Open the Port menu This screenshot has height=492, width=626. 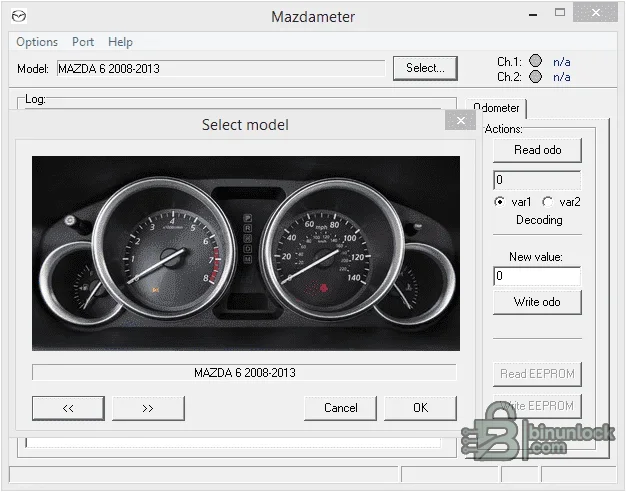(x=83, y=42)
